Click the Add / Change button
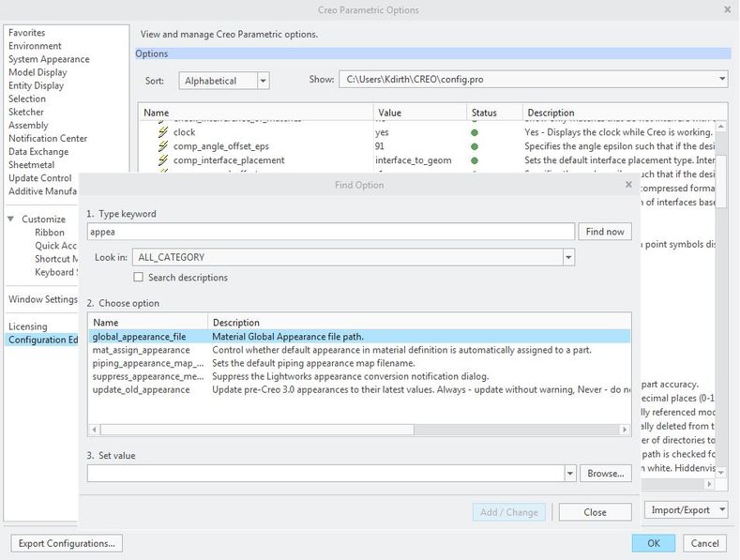The image size is (740, 560). point(509,512)
